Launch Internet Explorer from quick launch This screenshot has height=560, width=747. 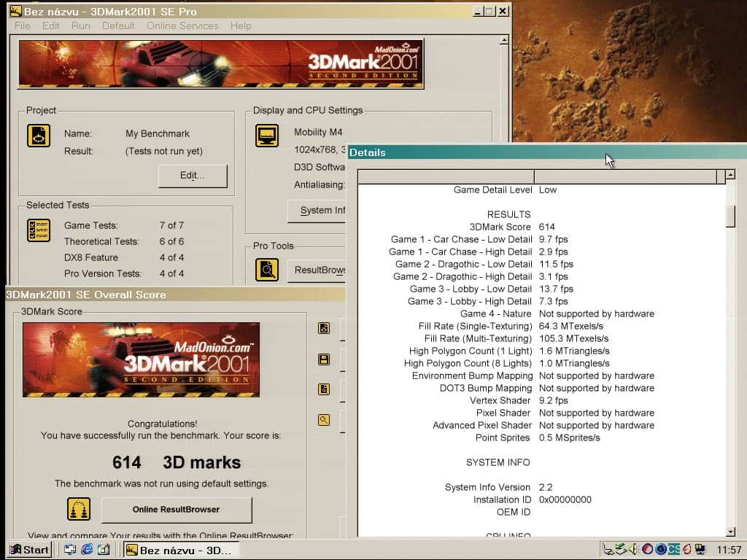(87, 550)
